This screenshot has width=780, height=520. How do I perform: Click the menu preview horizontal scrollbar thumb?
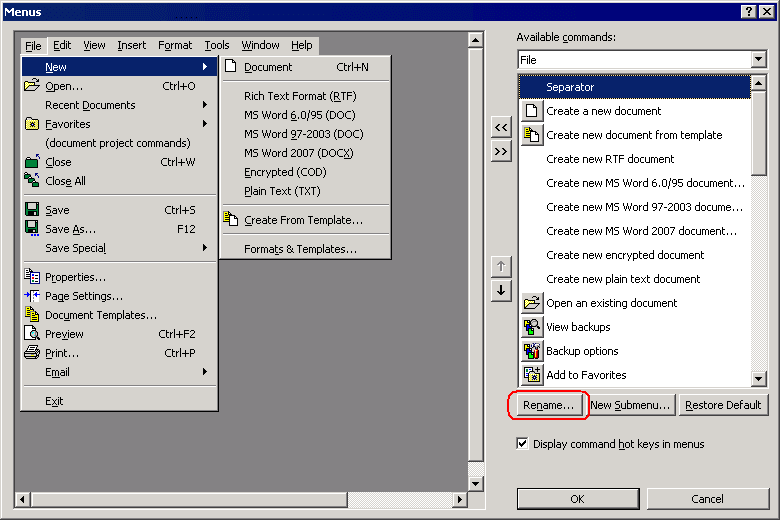[x=189, y=499]
